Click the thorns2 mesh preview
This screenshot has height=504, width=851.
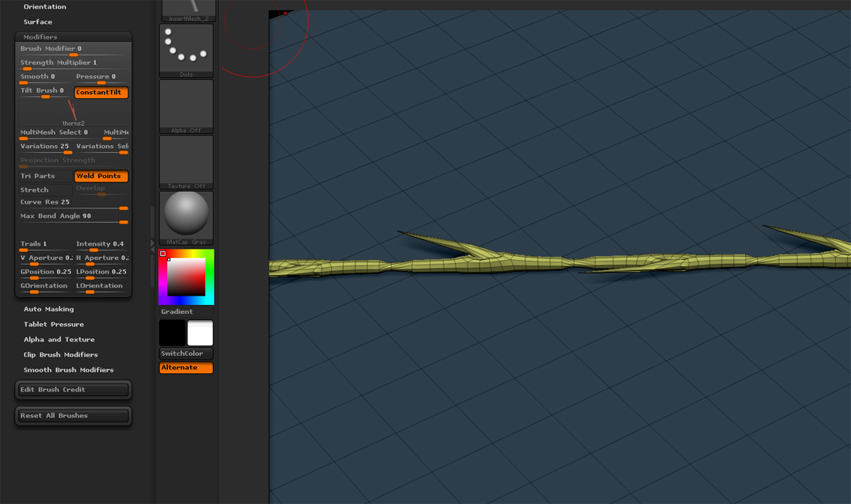[x=73, y=113]
